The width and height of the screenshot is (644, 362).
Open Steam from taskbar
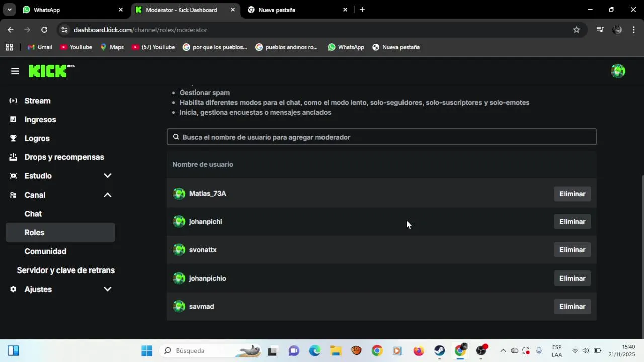pyautogui.click(x=440, y=350)
